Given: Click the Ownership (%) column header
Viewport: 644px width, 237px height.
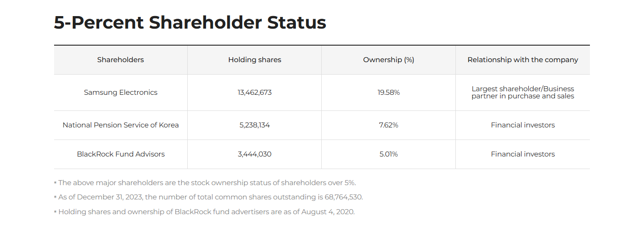Looking at the screenshot, I should (x=388, y=60).
